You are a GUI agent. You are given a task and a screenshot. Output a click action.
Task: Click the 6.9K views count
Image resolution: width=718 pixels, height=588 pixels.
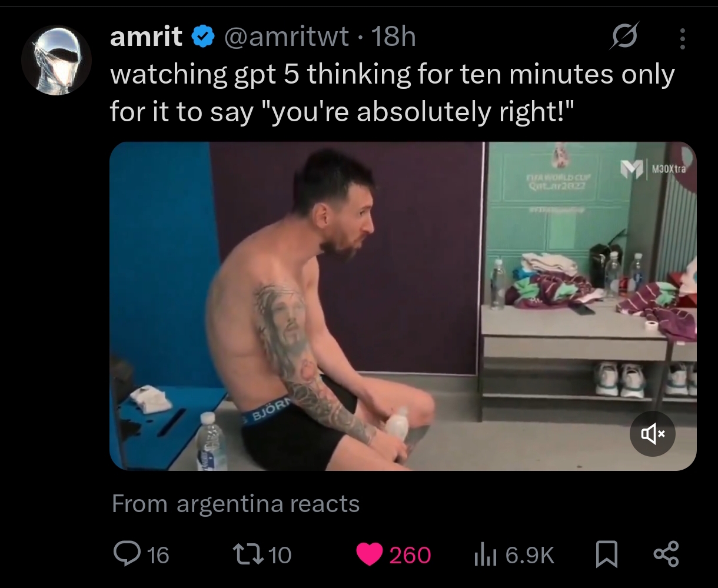tap(529, 554)
